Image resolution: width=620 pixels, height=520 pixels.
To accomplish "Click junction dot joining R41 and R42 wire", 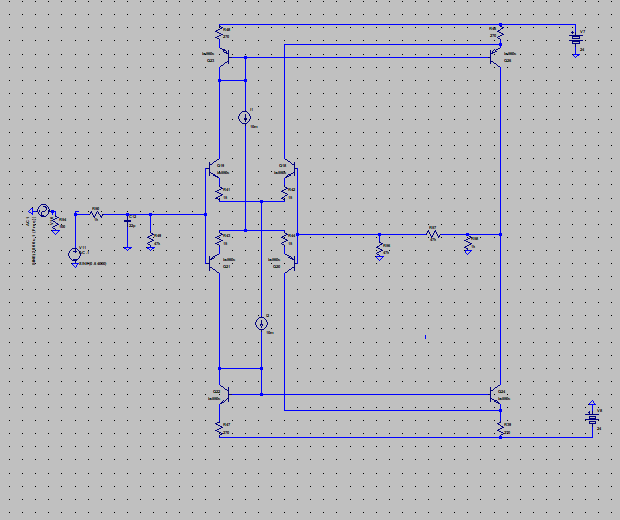I will click(261, 202).
